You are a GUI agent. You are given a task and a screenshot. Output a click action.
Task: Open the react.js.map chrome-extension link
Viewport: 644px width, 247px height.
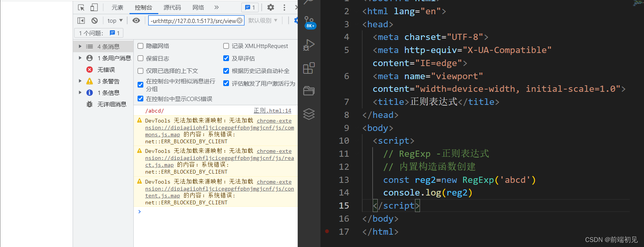point(219,158)
